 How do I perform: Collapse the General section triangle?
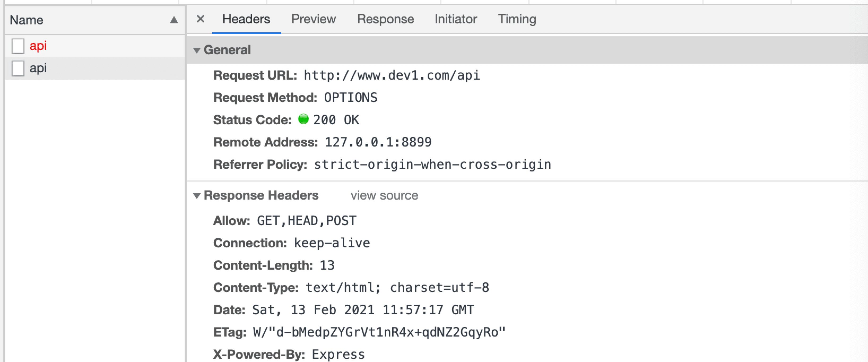pos(197,50)
